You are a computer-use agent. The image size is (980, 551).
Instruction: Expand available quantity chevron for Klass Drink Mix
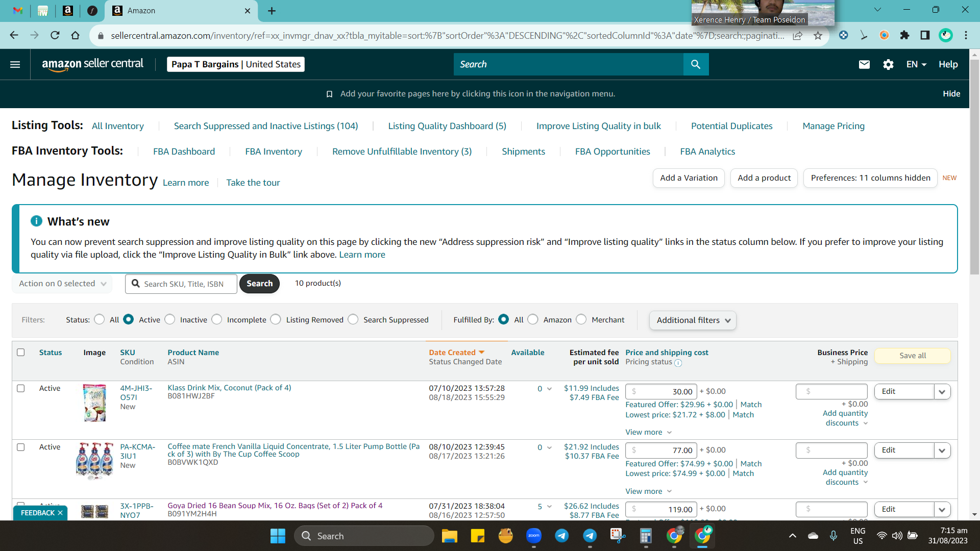click(549, 389)
